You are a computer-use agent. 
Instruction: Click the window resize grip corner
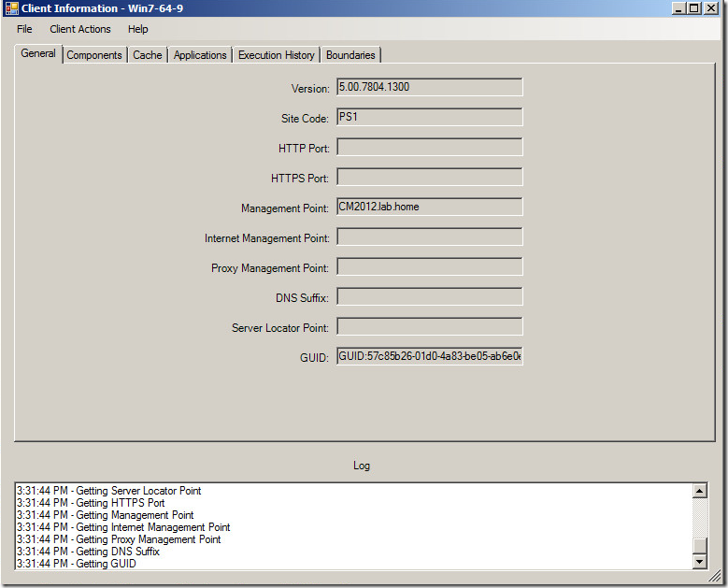pos(715,577)
